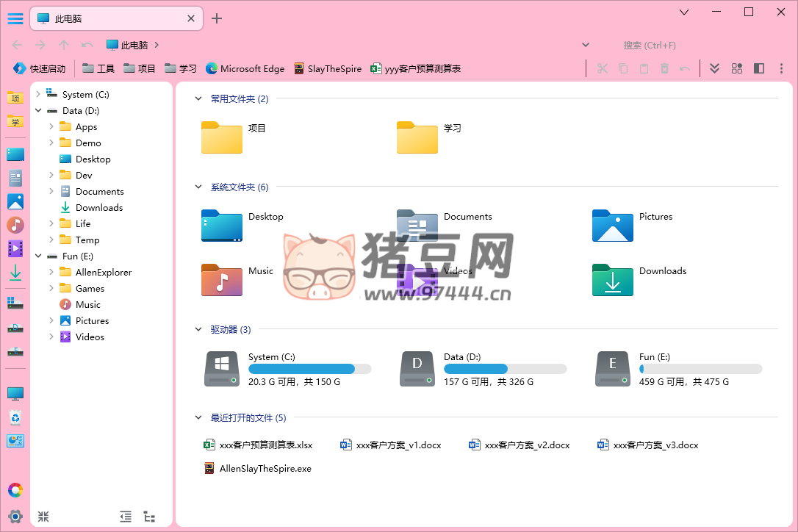Open Microsoft Edge quick launch shortcut
The image size is (798, 532).
245,68
